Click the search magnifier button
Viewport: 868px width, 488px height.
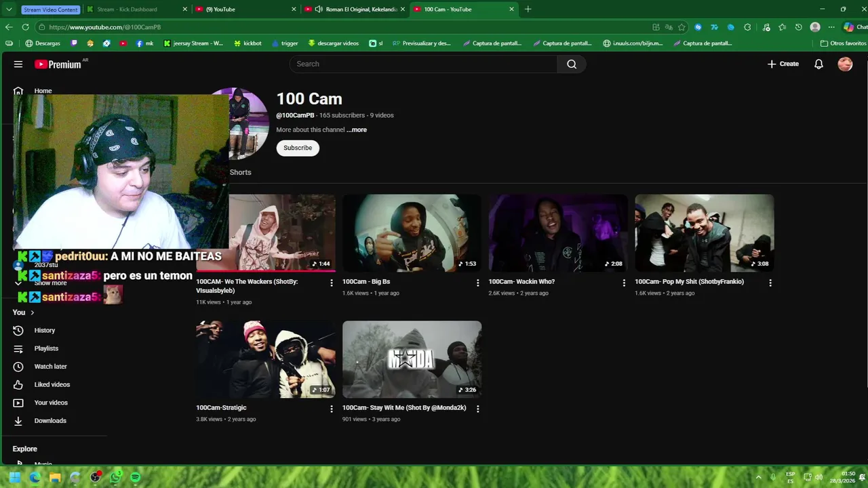(572, 64)
